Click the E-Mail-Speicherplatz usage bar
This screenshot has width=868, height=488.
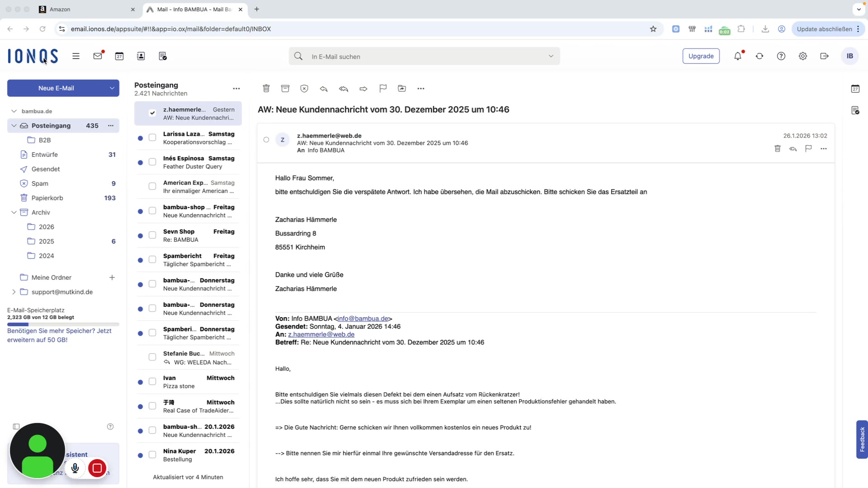(63, 324)
